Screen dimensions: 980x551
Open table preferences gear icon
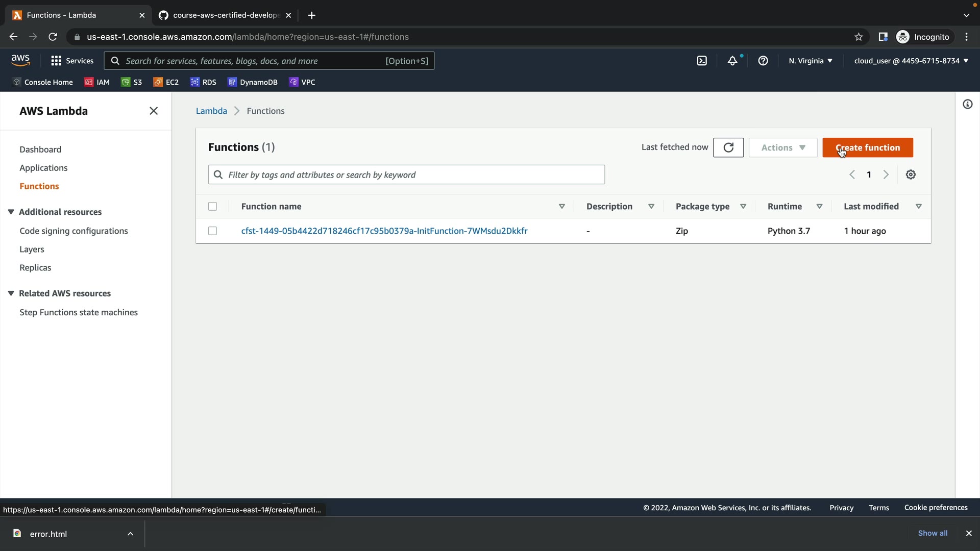click(x=911, y=174)
